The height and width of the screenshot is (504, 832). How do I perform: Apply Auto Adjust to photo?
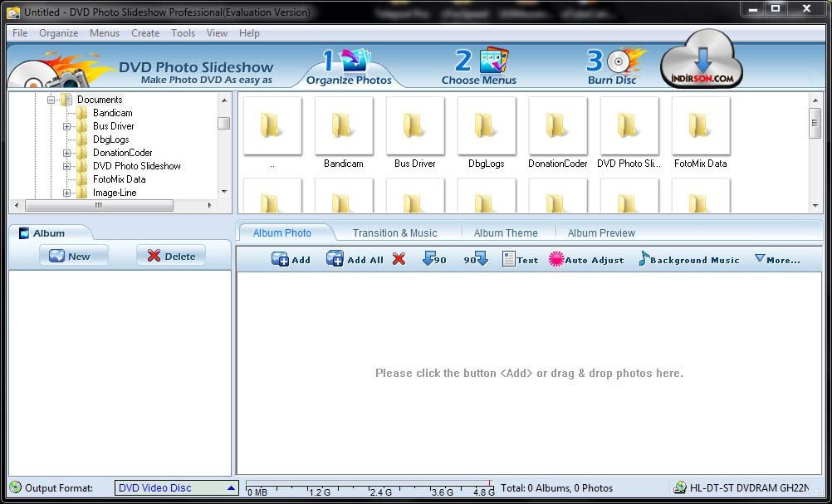coord(585,259)
